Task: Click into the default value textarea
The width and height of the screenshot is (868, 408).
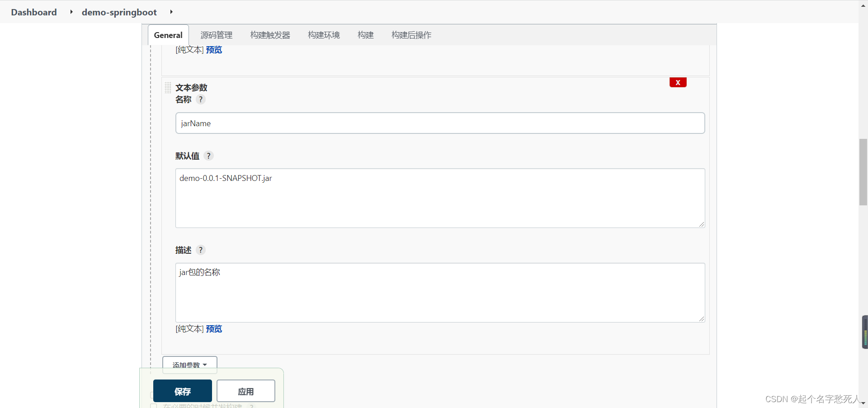Action: click(x=440, y=198)
